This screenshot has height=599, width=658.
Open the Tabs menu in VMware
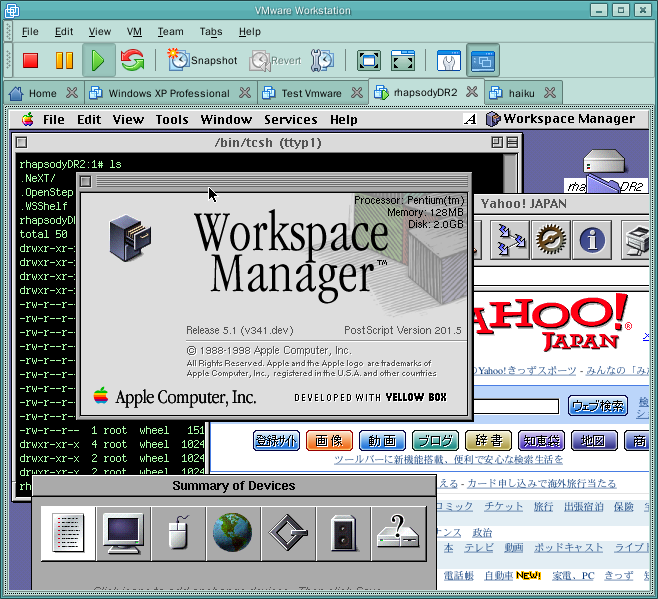coord(210,32)
